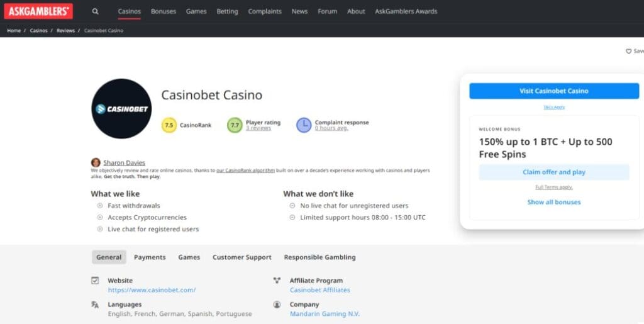Go to Casinos in the breadcrumb

pos(38,31)
